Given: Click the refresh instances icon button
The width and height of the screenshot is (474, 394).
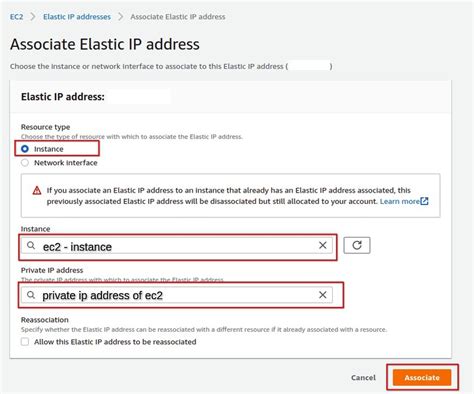Looking at the screenshot, I should 357,245.
